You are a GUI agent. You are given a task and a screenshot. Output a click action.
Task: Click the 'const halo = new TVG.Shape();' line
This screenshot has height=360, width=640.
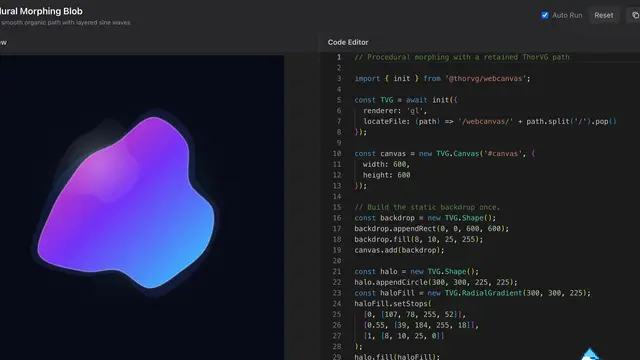pos(416,271)
